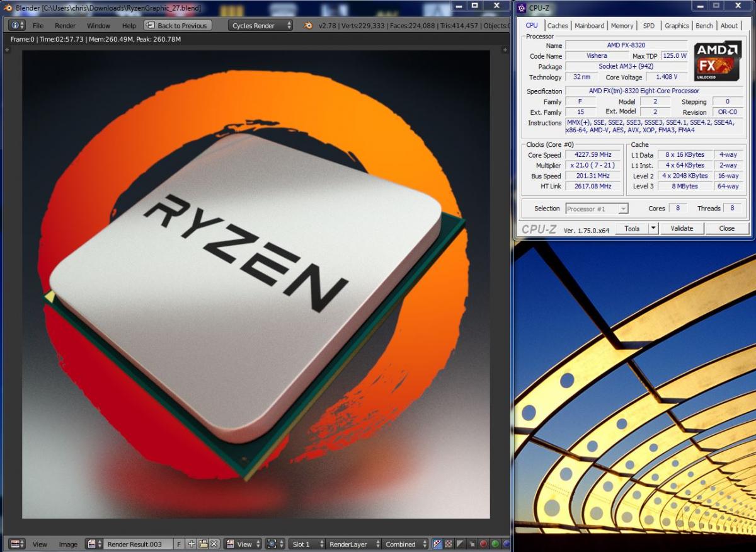Show the Z-buffer channel
The height and width of the screenshot is (552, 756).
point(472,544)
